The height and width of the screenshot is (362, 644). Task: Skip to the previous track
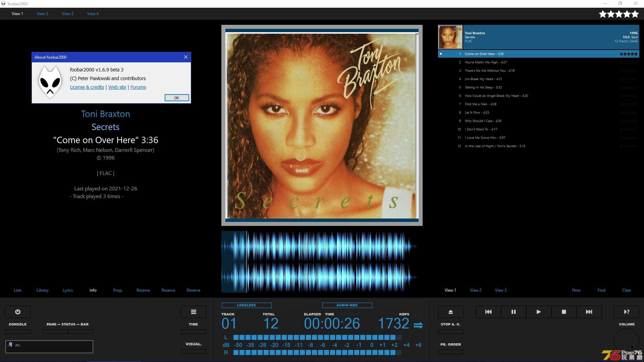click(488, 312)
